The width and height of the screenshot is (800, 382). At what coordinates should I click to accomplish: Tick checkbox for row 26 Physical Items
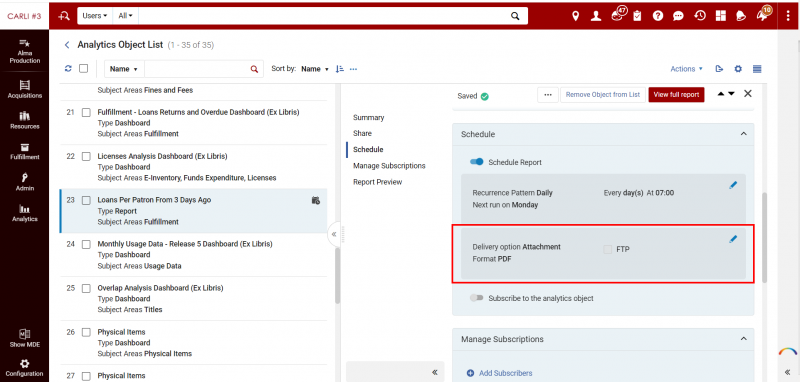pyautogui.click(x=86, y=332)
